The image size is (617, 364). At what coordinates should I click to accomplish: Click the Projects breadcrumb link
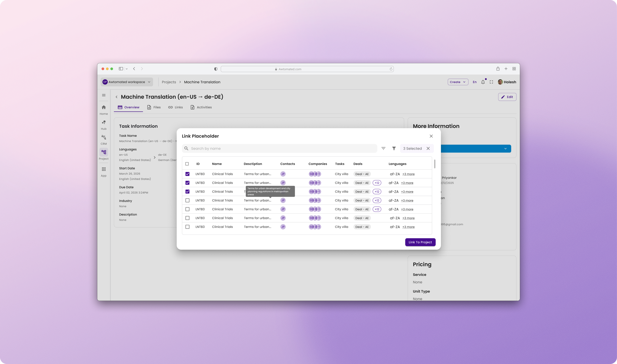point(169,82)
